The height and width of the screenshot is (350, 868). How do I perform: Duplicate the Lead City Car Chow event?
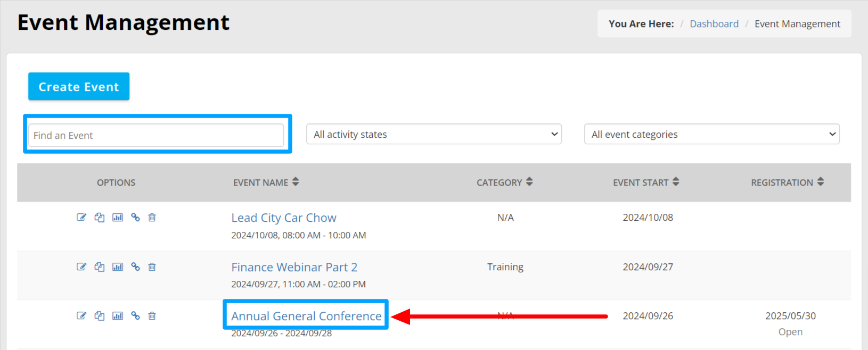click(x=100, y=217)
